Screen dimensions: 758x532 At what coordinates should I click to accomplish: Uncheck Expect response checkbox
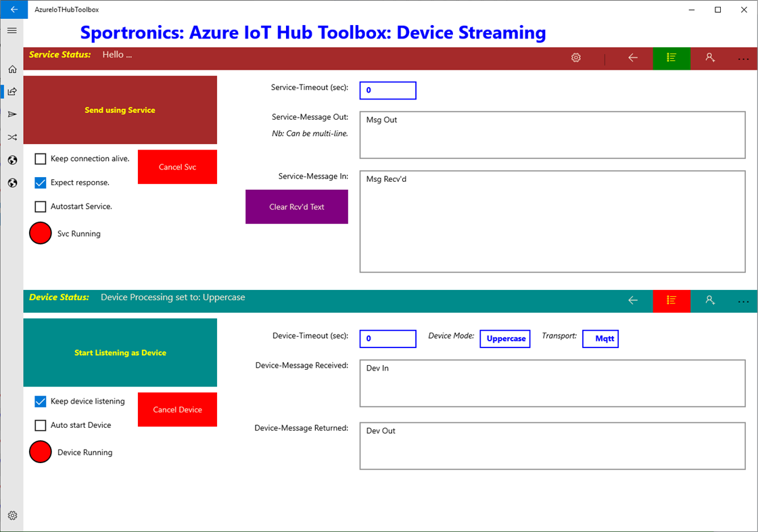[x=41, y=183]
